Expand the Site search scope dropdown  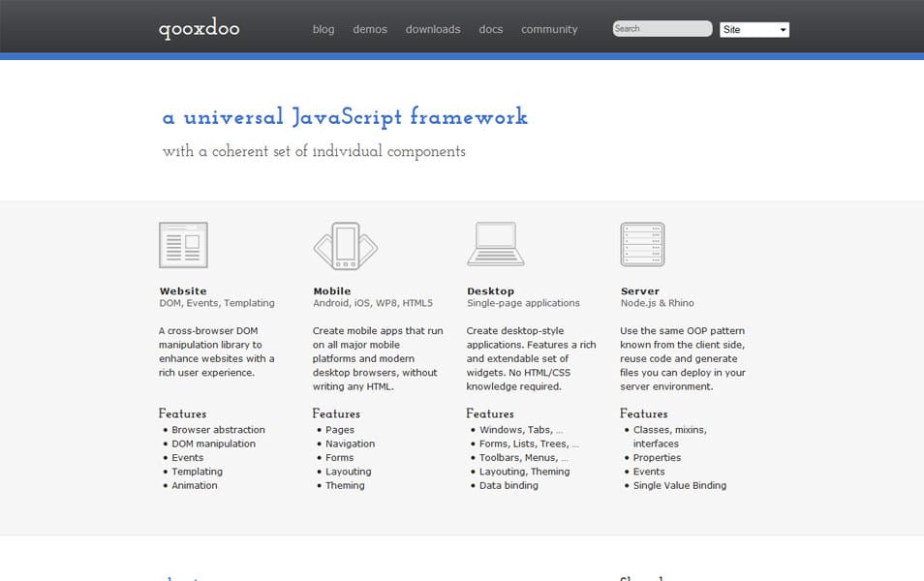point(755,29)
